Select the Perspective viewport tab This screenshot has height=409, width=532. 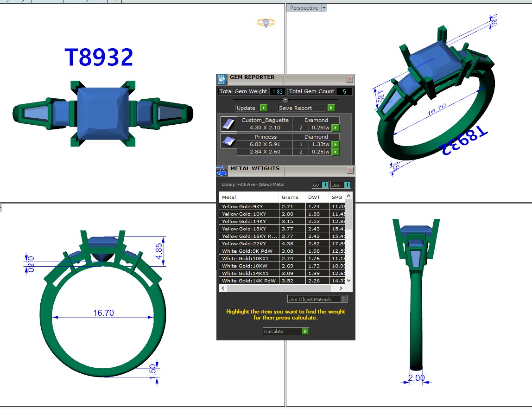[x=304, y=8]
